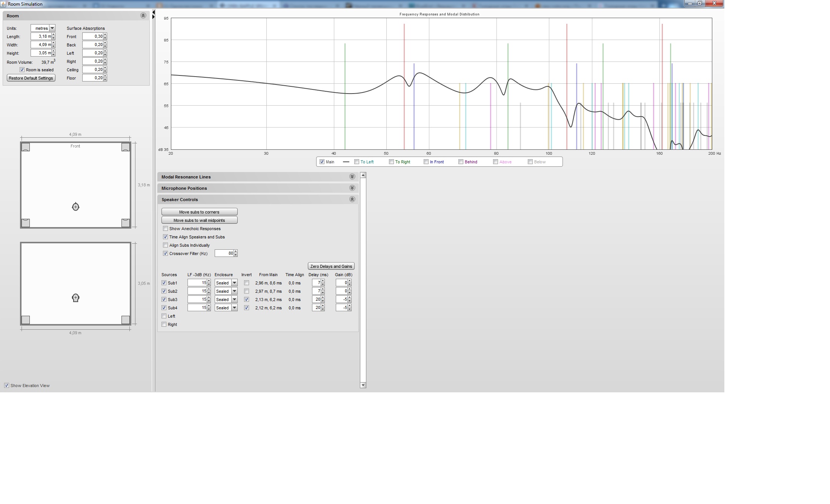Expand the Modal Resonance Lines section

point(352,177)
